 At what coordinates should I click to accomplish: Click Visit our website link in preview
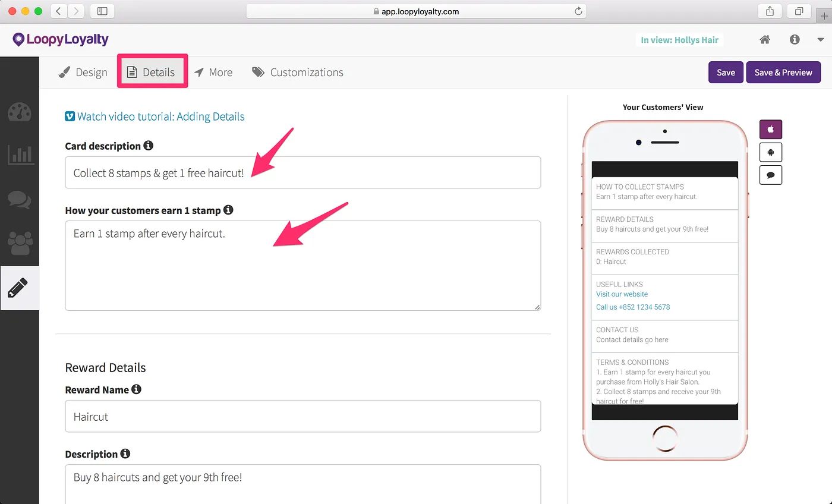(x=622, y=294)
